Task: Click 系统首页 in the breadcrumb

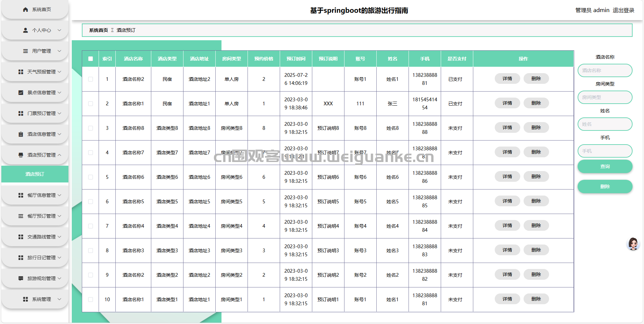Action: point(99,30)
